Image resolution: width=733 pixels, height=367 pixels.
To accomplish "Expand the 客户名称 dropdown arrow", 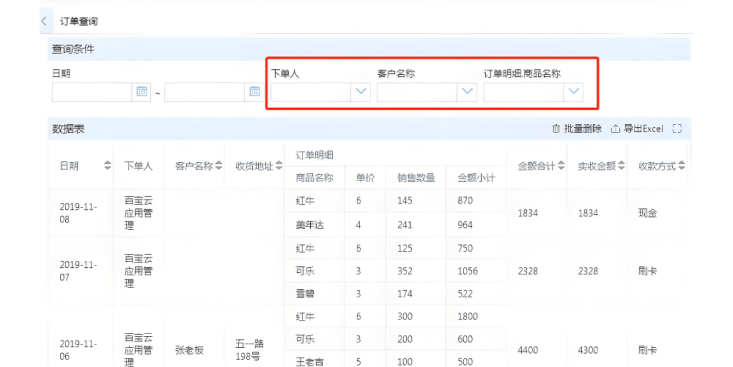I will [x=467, y=92].
